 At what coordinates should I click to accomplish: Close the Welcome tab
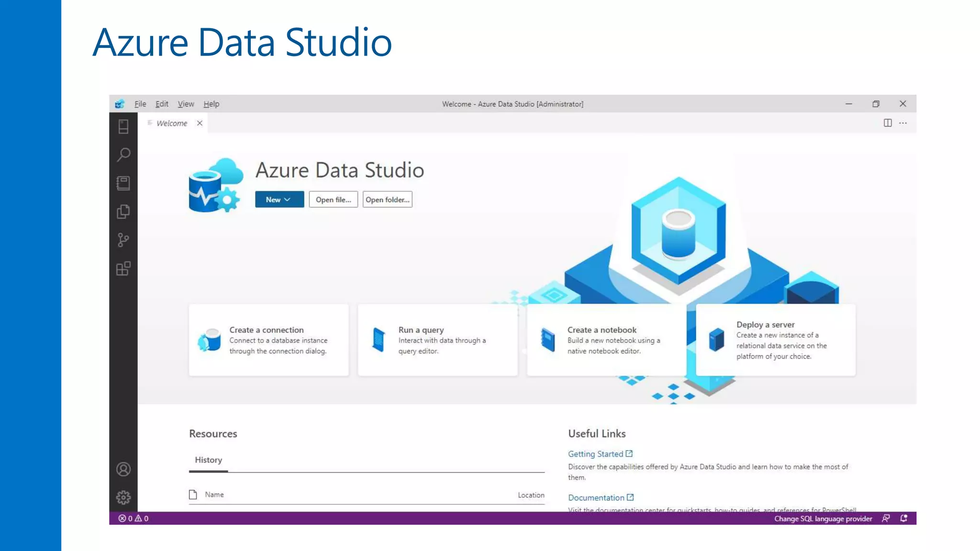(200, 123)
